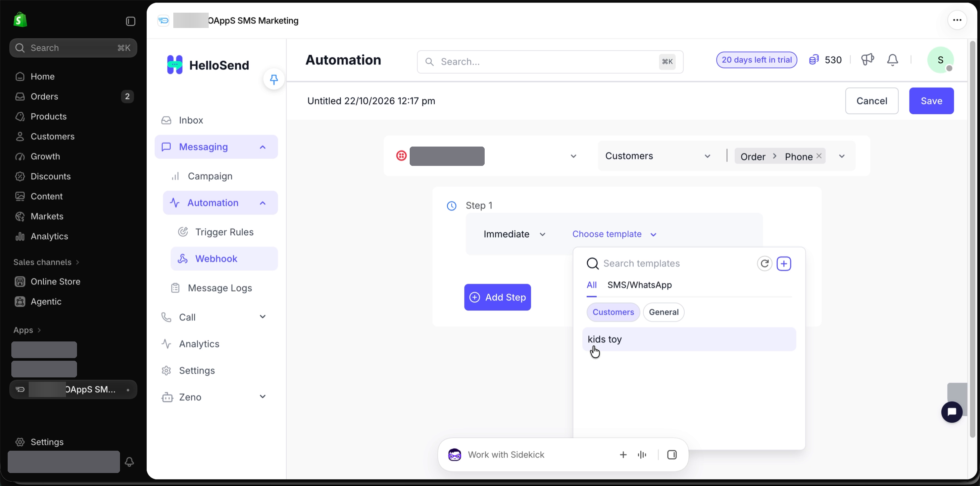
Task: Collapse Shopify sidebar with panel icon
Action: (x=130, y=21)
